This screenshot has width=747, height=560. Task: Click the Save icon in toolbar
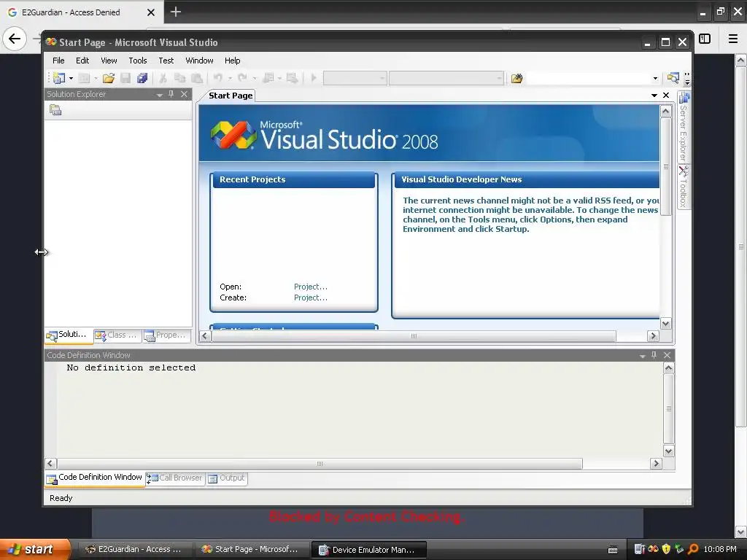click(125, 78)
